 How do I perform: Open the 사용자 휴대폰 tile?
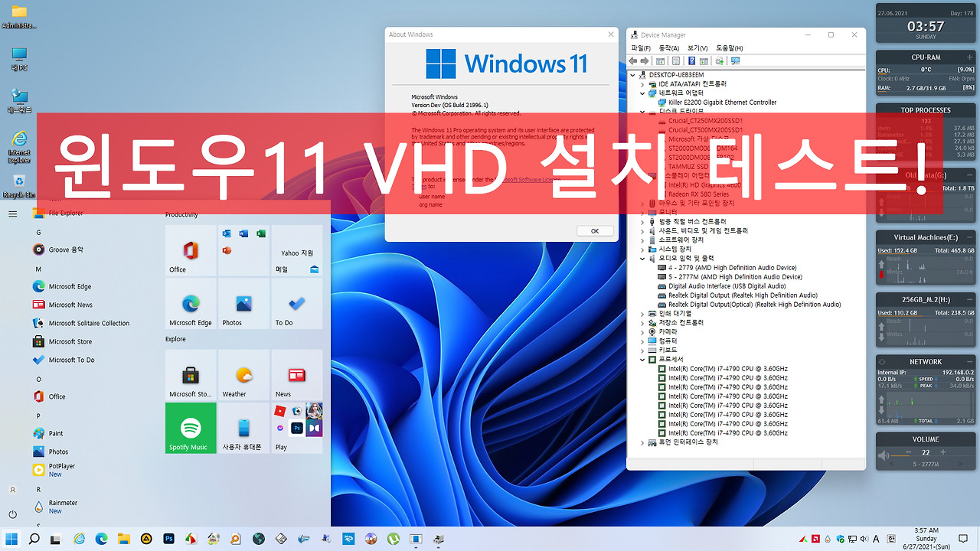pyautogui.click(x=243, y=428)
